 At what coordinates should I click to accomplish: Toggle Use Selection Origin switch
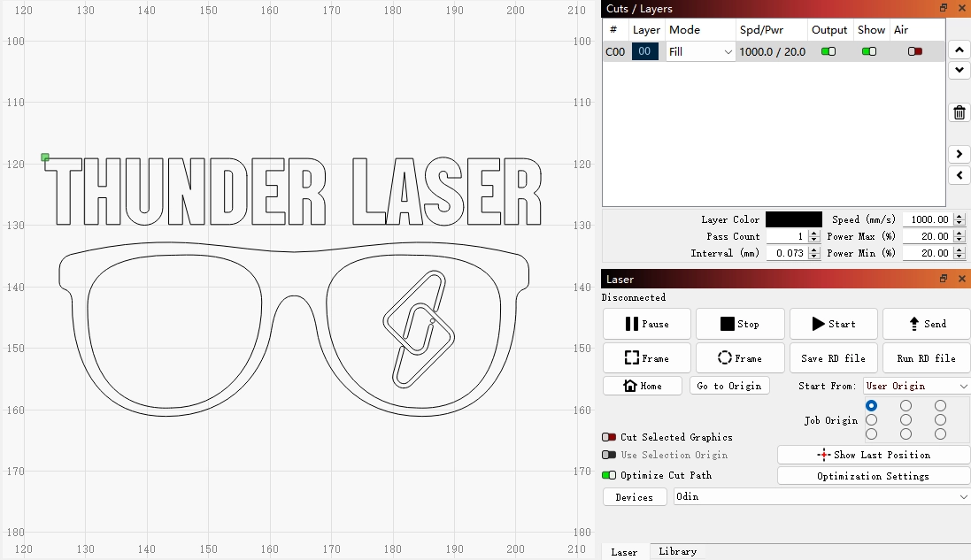click(609, 455)
